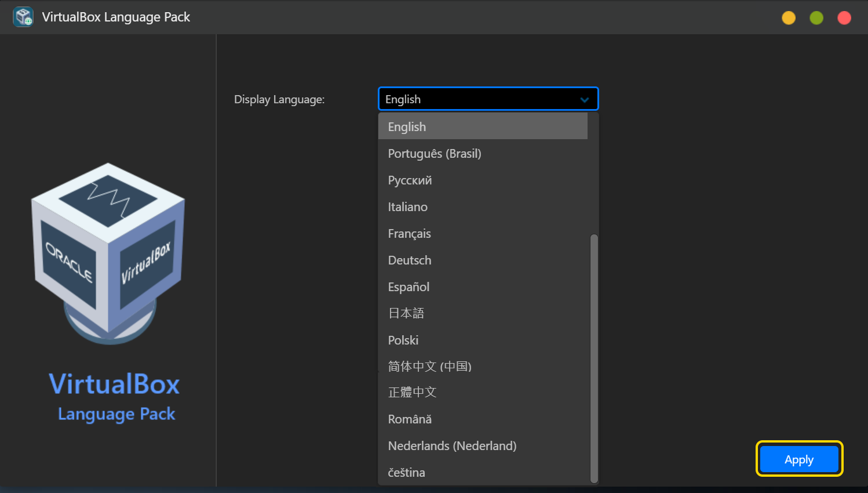Image resolution: width=868 pixels, height=493 pixels.
Task: Choose Română from the list
Action: (483, 419)
